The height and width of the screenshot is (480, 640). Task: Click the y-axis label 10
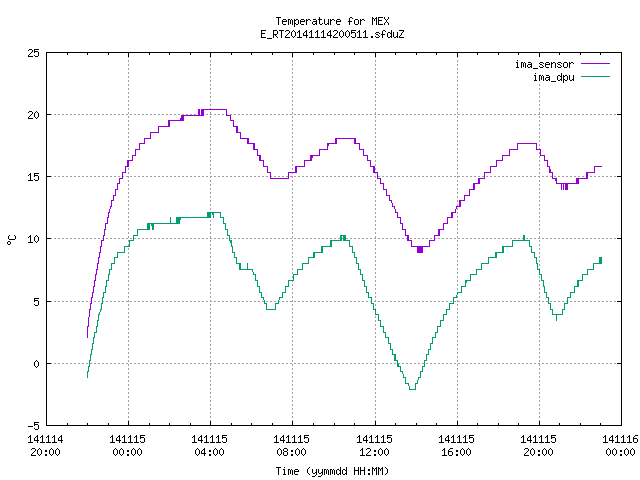(33, 239)
